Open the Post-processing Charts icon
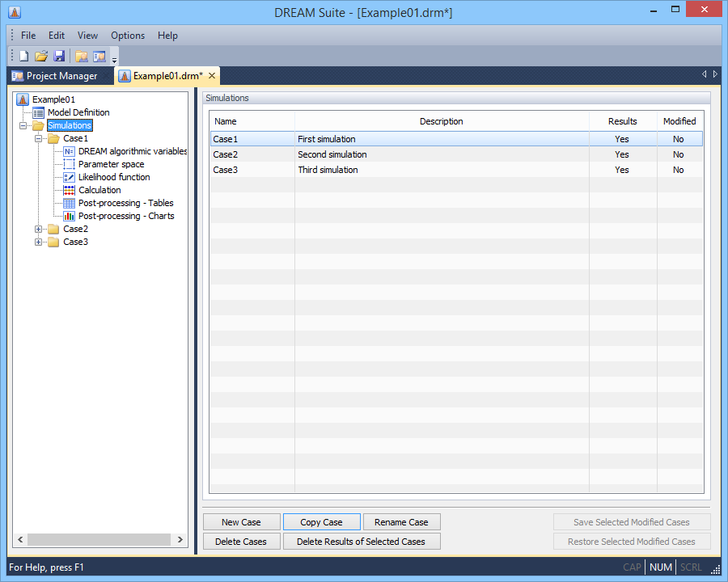The width and height of the screenshot is (728, 582). [70, 217]
